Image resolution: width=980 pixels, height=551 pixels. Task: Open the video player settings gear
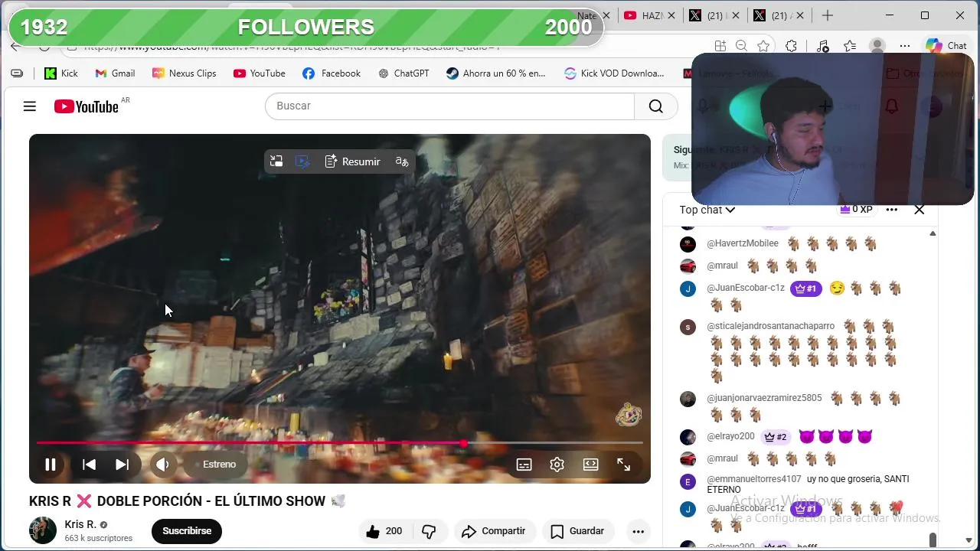click(557, 465)
